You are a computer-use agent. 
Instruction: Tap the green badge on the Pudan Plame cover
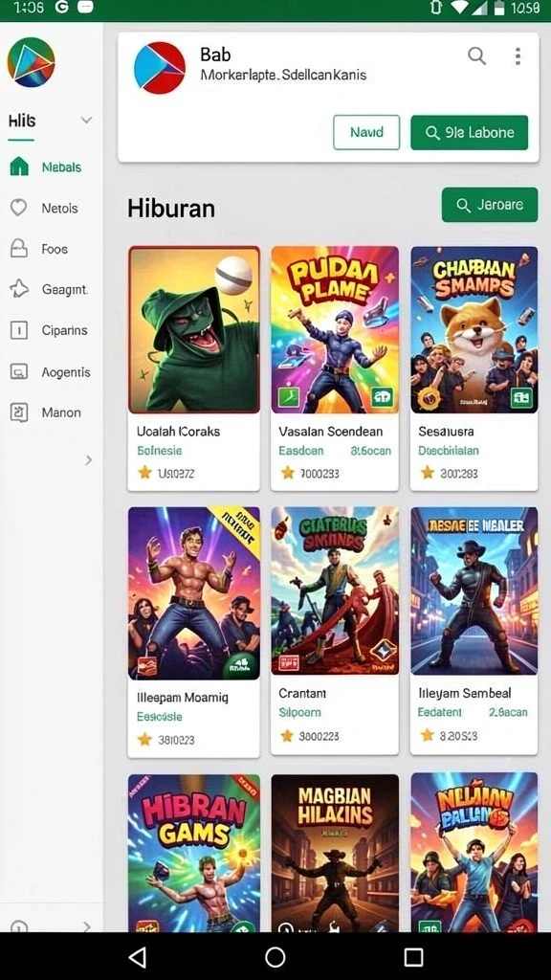[381, 396]
